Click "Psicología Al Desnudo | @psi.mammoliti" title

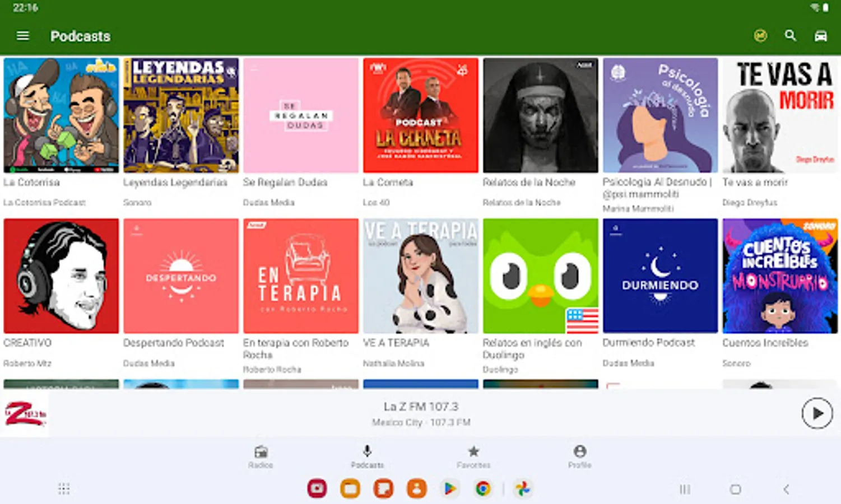[x=657, y=188]
